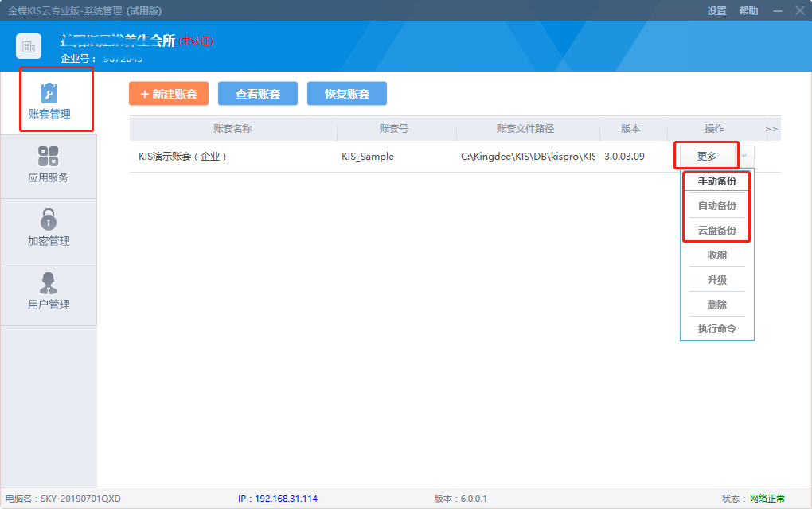812x509 pixels.
Task: Click the 更多 button in the account row
Action: 707,156
